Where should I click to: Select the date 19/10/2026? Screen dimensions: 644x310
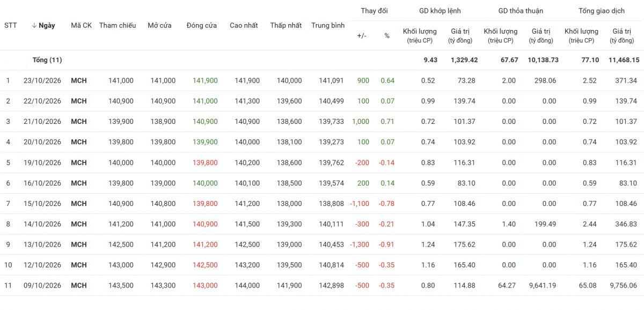point(42,163)
